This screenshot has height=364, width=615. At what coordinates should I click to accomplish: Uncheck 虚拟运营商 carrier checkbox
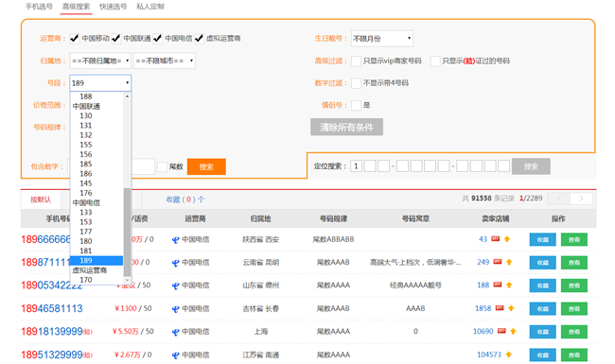200,39
